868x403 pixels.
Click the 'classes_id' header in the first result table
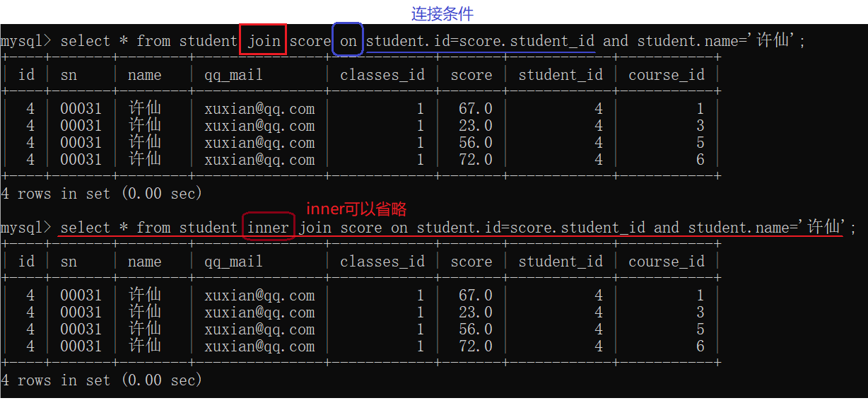coord(382,75)
